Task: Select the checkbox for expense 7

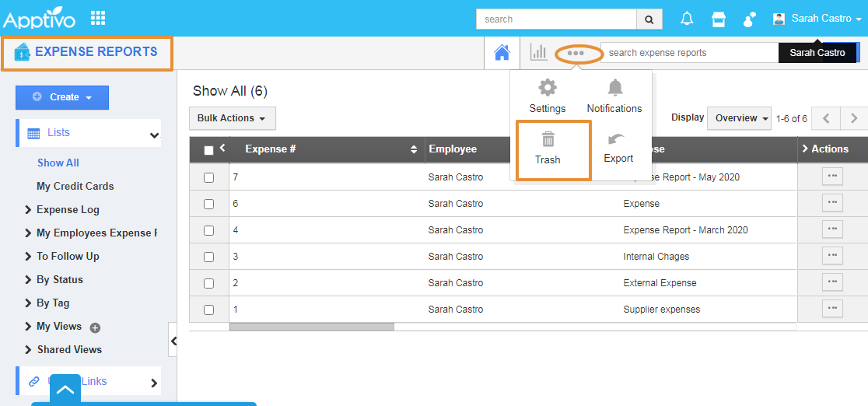Action: [x=208, y=177]
